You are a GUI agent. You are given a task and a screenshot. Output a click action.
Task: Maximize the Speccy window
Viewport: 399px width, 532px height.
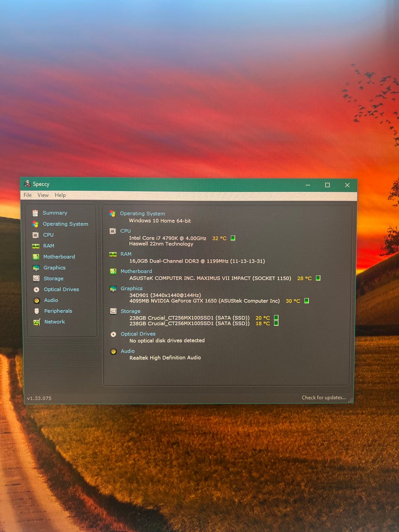[328, 185]
